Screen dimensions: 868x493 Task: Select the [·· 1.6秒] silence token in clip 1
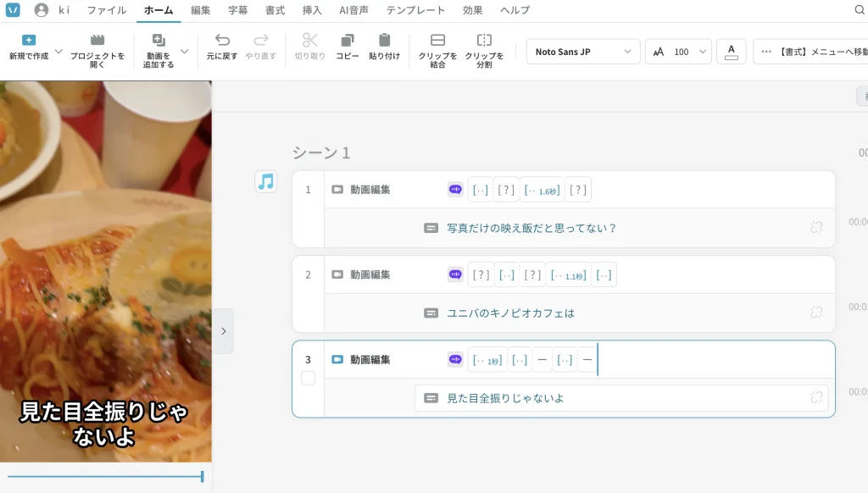click(542, 190)
